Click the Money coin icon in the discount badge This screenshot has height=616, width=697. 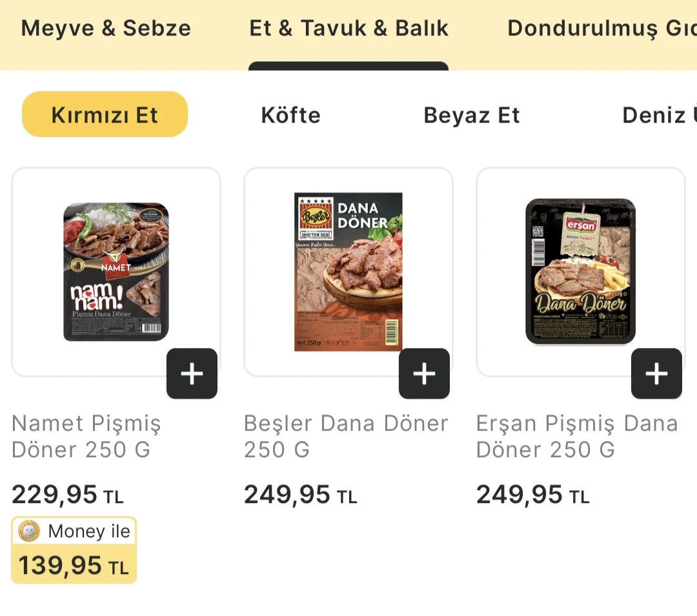coord(28,531)
